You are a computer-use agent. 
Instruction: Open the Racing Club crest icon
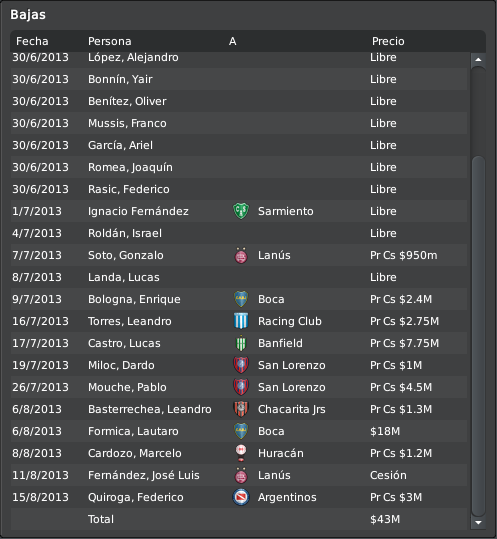[x=241, y=321]
